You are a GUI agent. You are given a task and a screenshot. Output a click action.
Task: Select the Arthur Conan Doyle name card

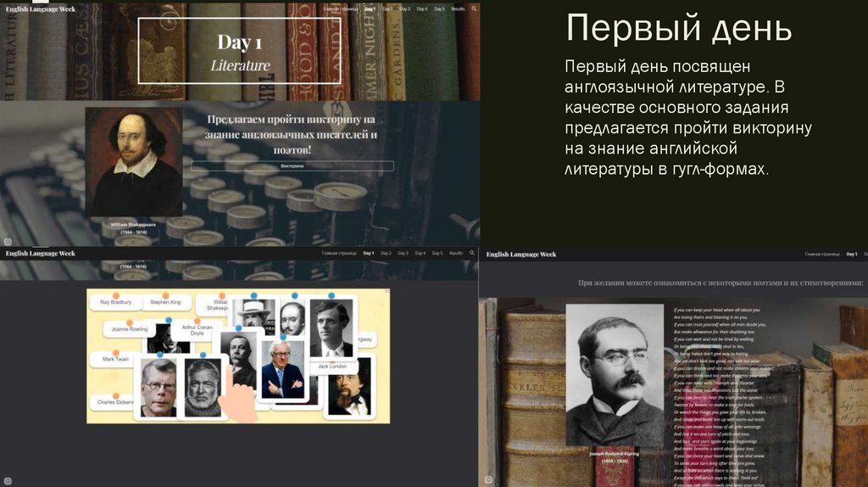[x=196, y=331]
